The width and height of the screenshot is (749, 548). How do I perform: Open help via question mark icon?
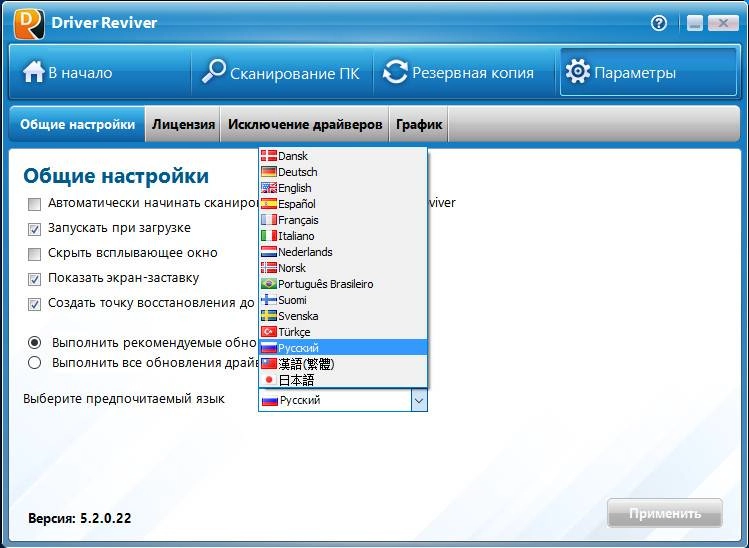(x=659, y=23)
